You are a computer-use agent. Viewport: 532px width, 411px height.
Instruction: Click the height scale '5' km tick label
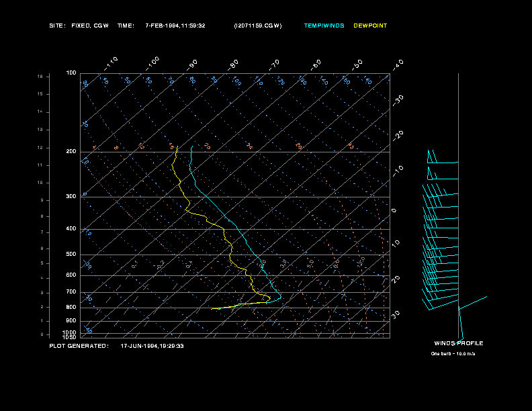42,263
